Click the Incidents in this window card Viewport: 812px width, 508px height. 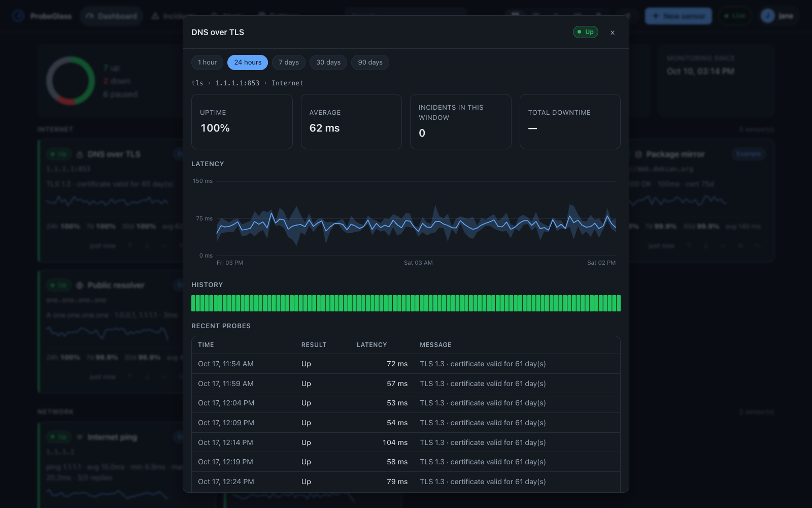click(460, 121)
